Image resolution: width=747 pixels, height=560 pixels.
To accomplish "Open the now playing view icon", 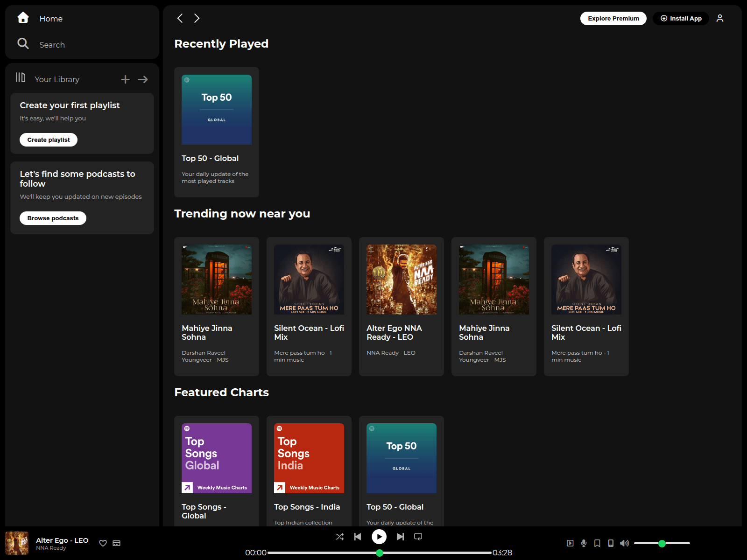I will 570,543.
